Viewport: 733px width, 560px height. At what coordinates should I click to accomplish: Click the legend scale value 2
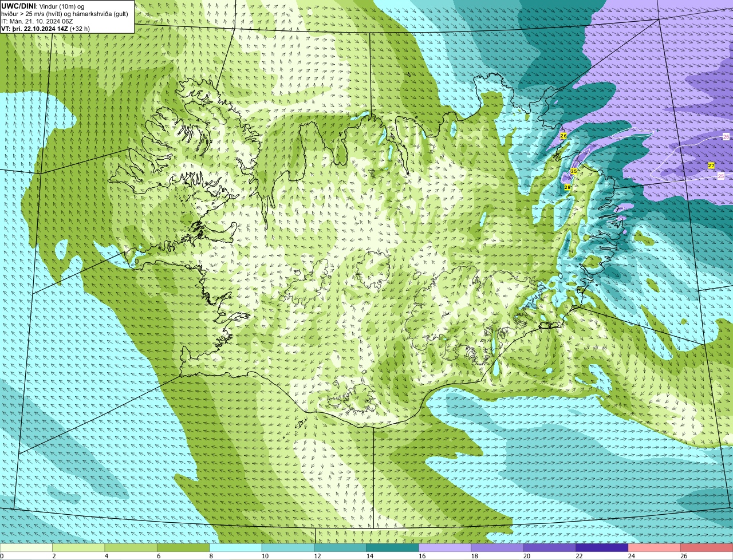pos(54,556)
